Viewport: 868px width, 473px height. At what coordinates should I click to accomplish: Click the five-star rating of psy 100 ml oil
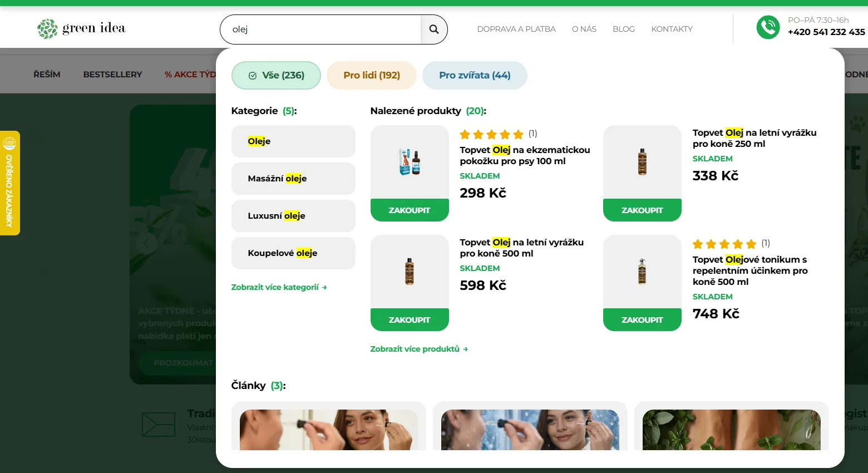click(x=491, y=134)
